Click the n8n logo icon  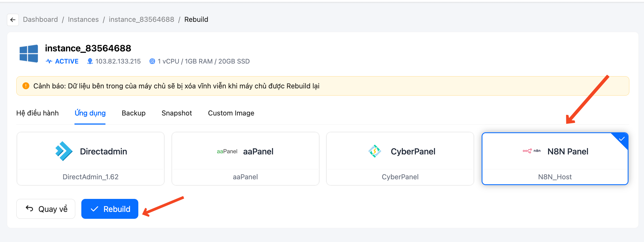531,151
